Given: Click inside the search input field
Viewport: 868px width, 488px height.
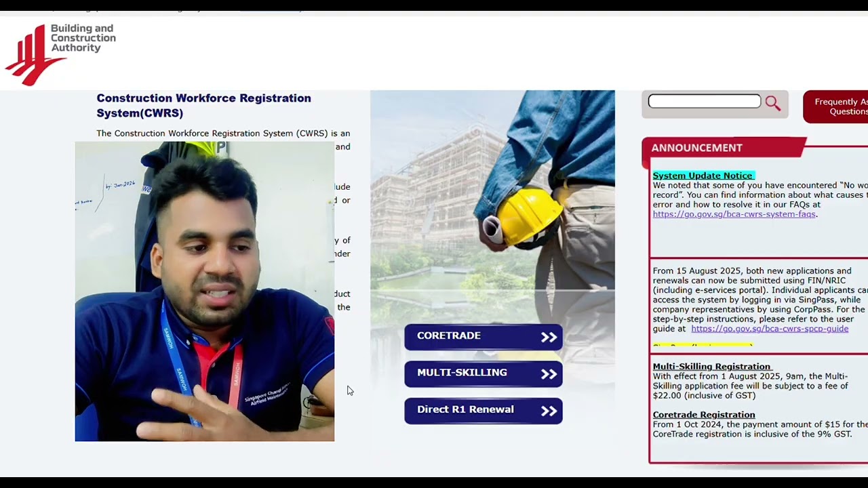Looking at the screenshot, I should pyautogui.click(x=705, y=102).
